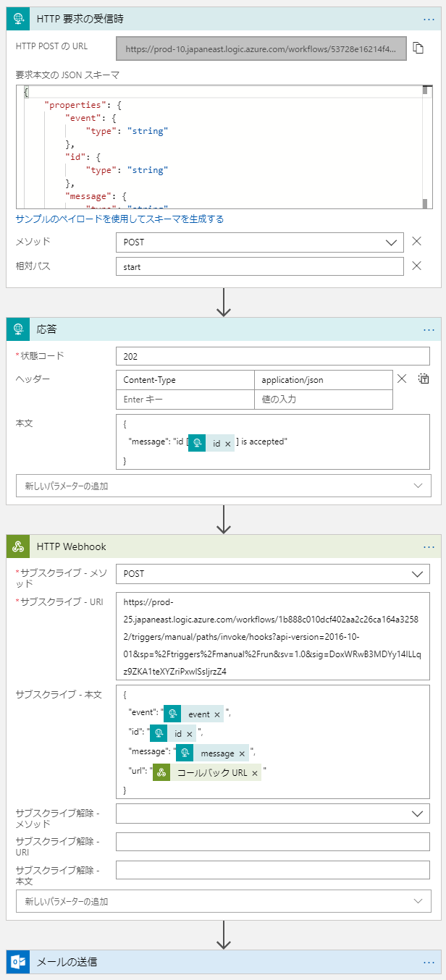Delete the Content-Type header row
The image size is (446, 980).
(x=403, y=379)
